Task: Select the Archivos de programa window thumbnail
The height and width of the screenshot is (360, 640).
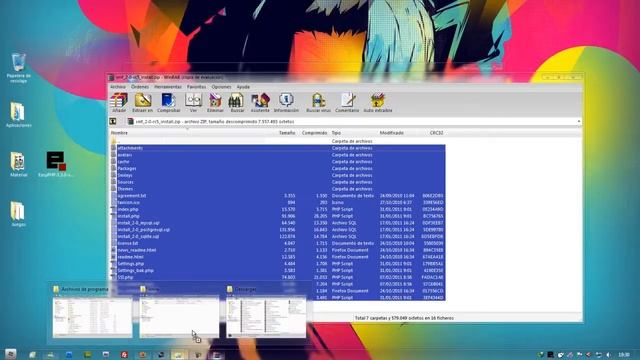Action: [x=92, y=312]
